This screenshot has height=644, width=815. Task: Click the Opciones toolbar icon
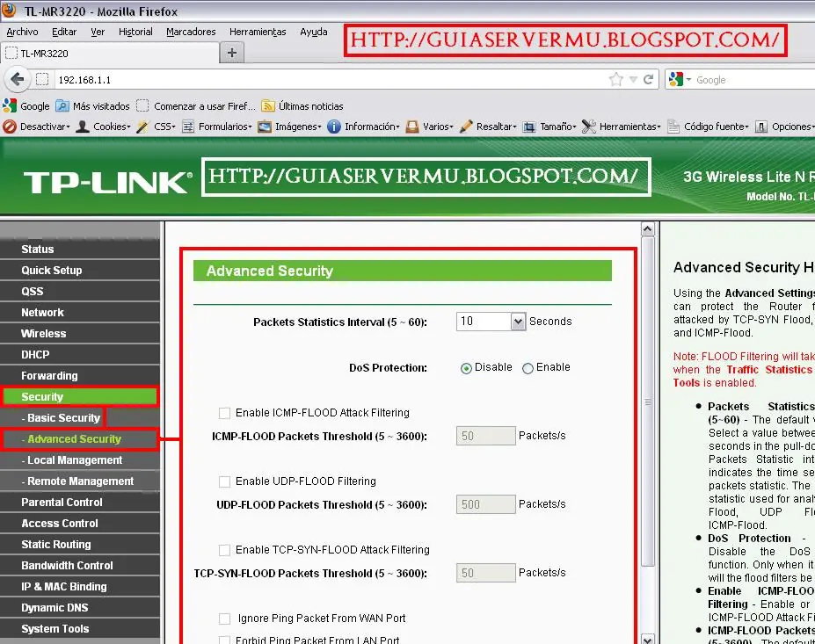coord(761,127)
